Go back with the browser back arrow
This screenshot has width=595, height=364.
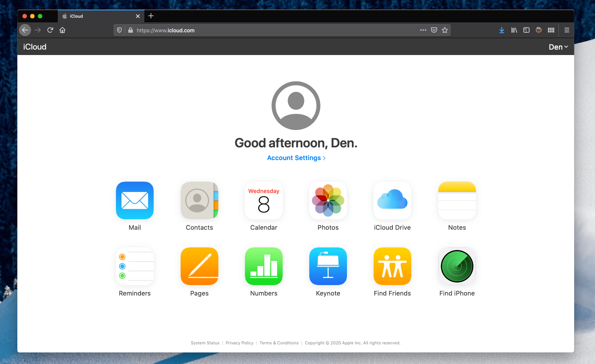pos(25,30)
